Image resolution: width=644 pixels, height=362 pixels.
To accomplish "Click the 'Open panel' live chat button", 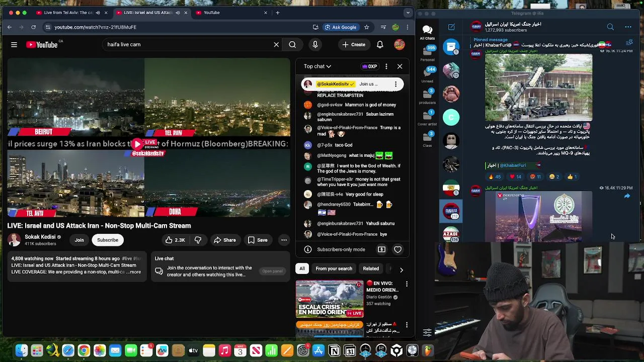I will (272, 271).
